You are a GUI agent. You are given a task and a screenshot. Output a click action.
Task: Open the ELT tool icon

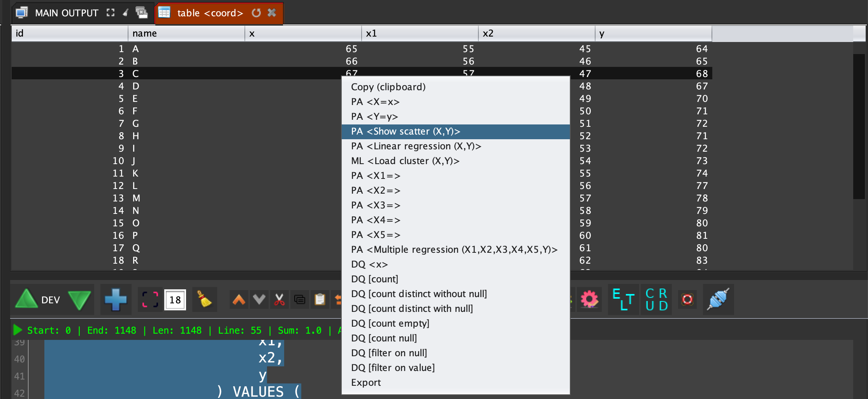click(623, 299)
